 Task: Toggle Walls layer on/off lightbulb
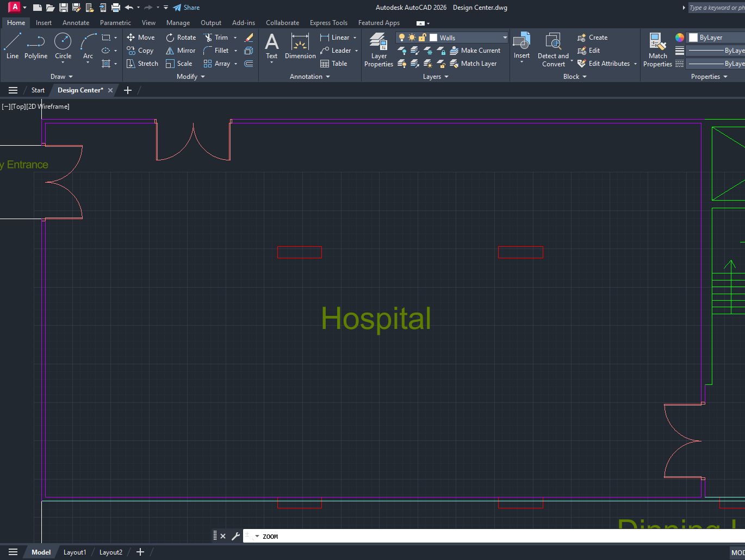[x=402, y=38]
